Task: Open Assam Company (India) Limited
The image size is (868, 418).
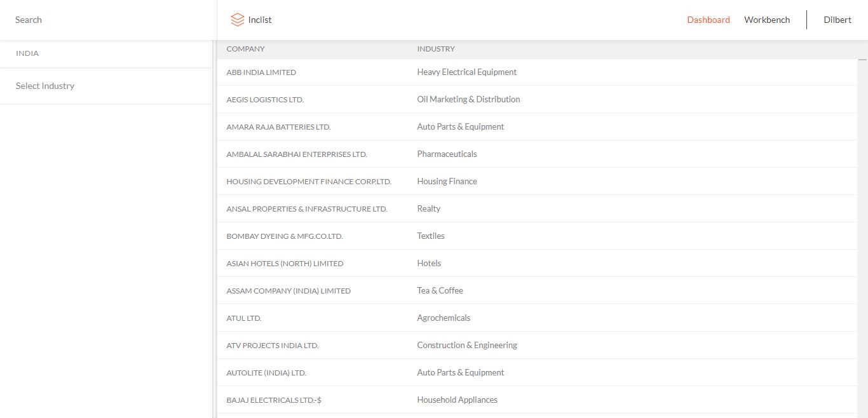Action: [x=288, y=291]
